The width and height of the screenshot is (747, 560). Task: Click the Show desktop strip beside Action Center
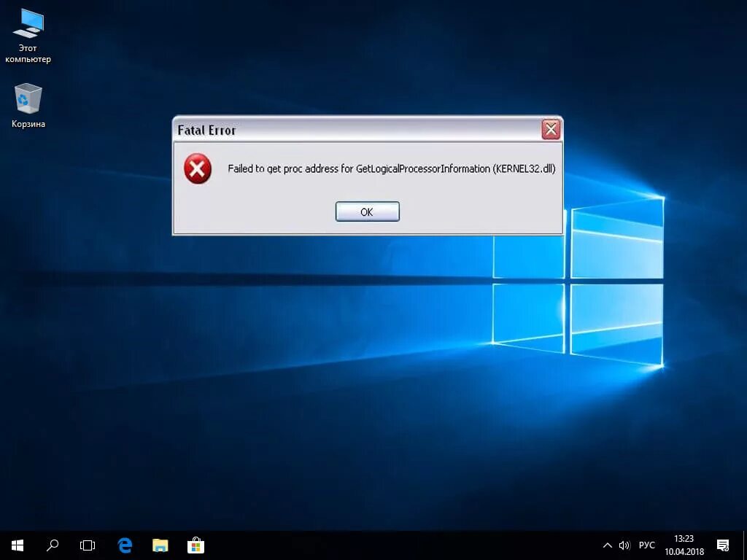click(744, 545)
